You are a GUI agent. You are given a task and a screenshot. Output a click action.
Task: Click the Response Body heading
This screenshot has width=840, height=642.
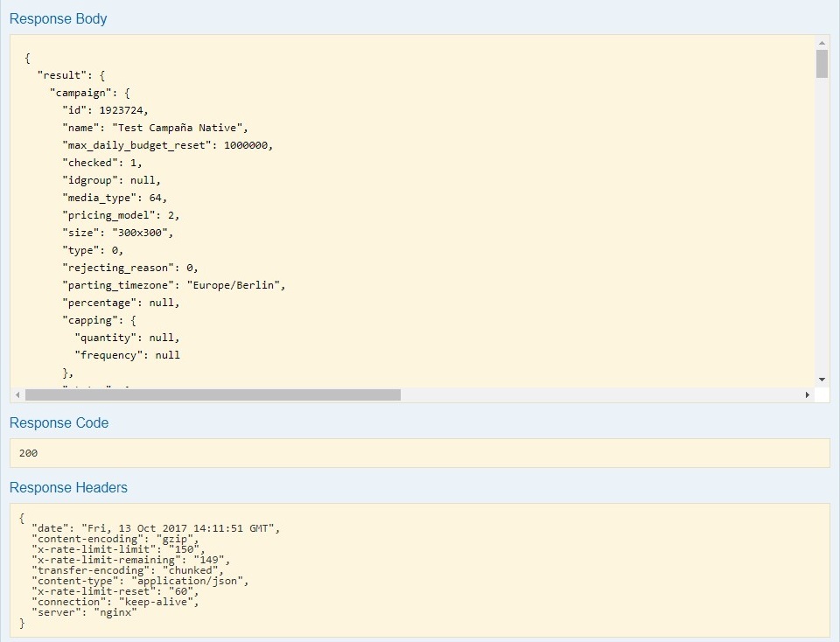pyautogui.click(x=58, y=18)
